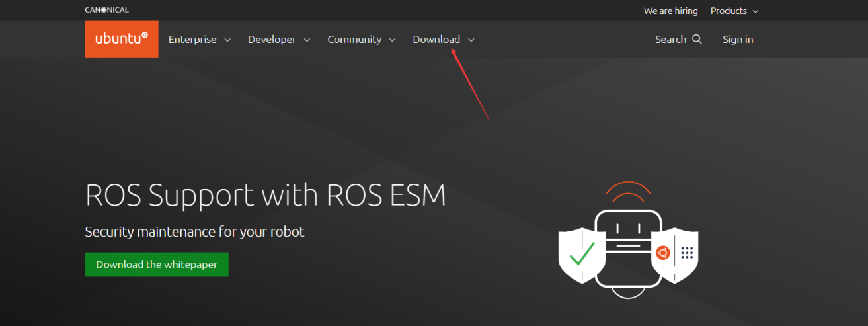Click the Security maintenance for your robot text
Viewport: 868px width, 326px height.
194,232
